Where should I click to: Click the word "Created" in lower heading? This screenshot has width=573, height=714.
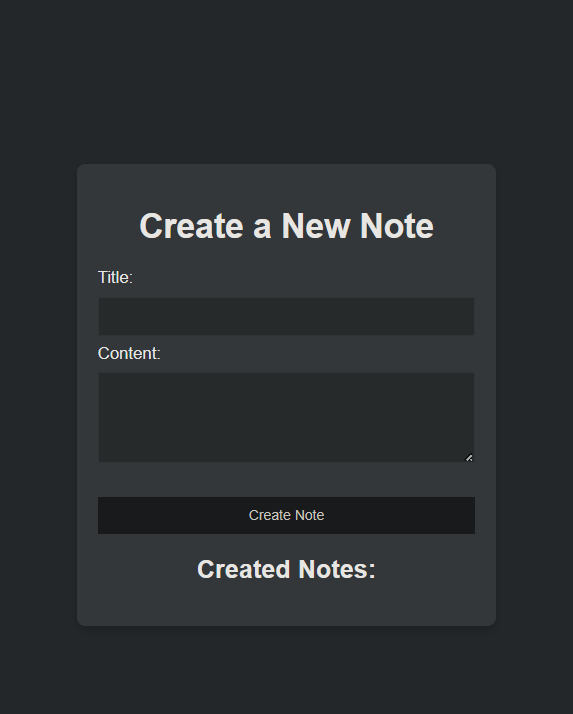[x=244, y=569]
